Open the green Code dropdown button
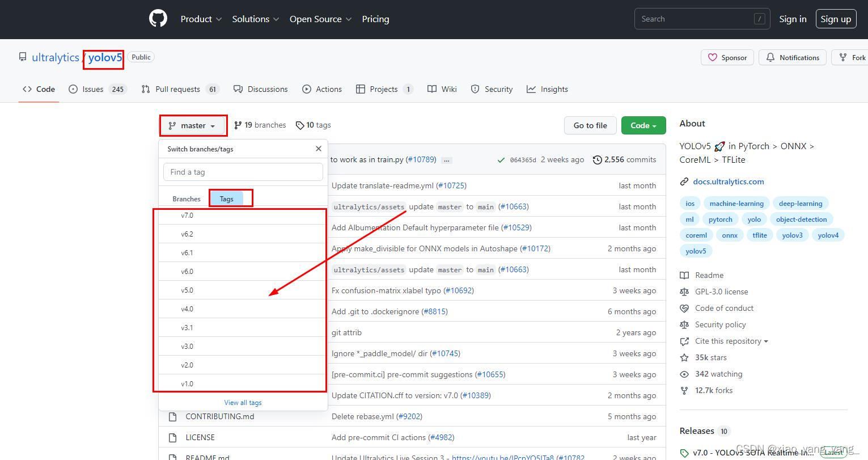This screenshot has height=460, width=868. tap(643, 125)
